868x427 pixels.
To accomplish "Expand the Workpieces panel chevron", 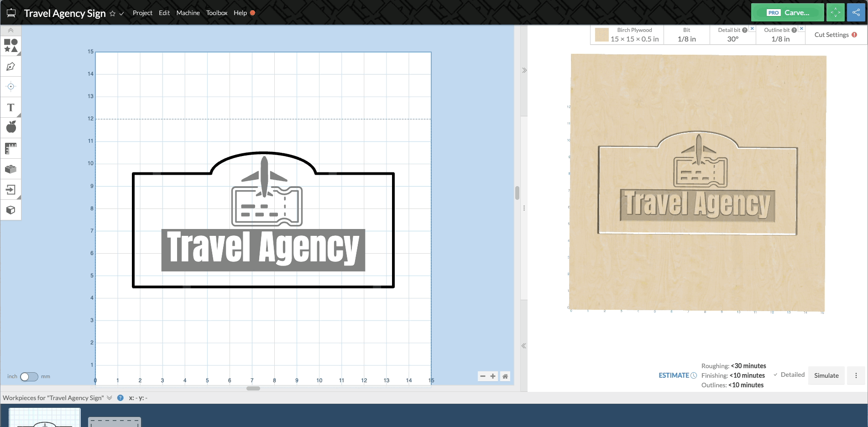I will tap(110, 398).
